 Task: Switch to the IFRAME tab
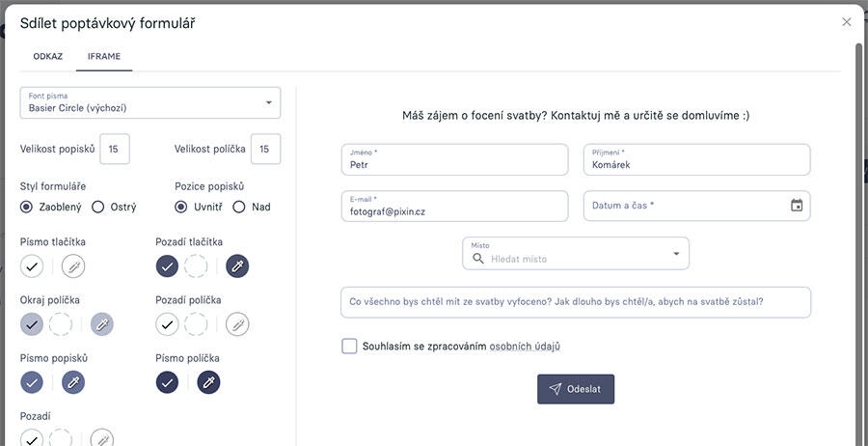pos(104,56)
